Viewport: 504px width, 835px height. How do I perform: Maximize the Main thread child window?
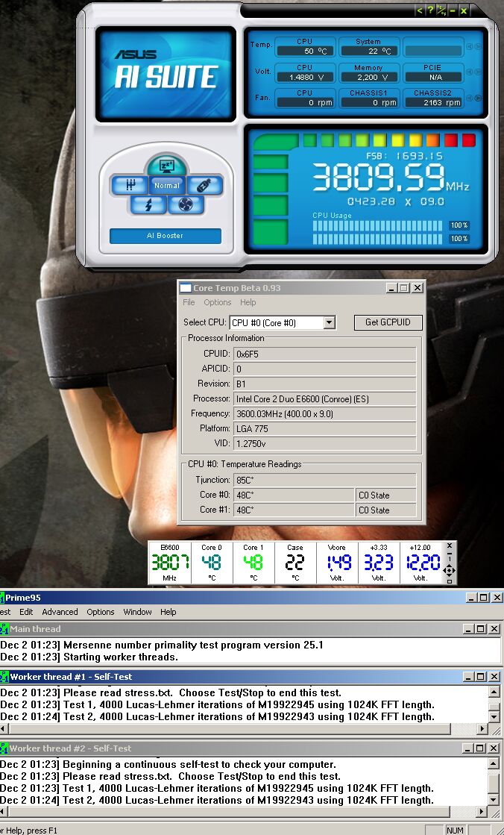click(481, 629)
